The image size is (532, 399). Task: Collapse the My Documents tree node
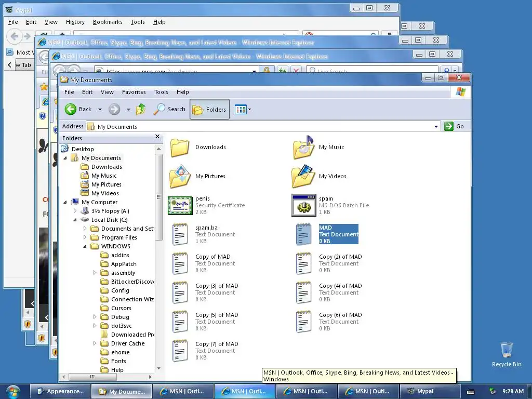coord(65,158)
